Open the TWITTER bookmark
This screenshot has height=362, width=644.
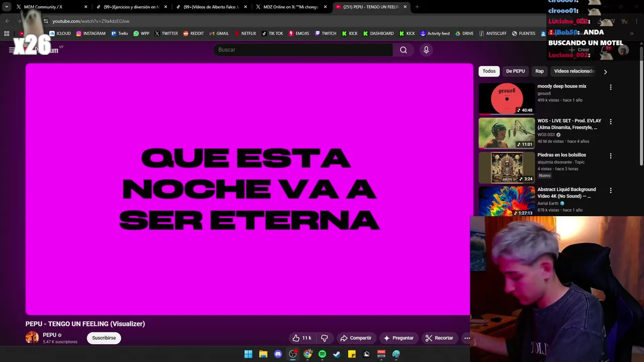click(166, 34)
